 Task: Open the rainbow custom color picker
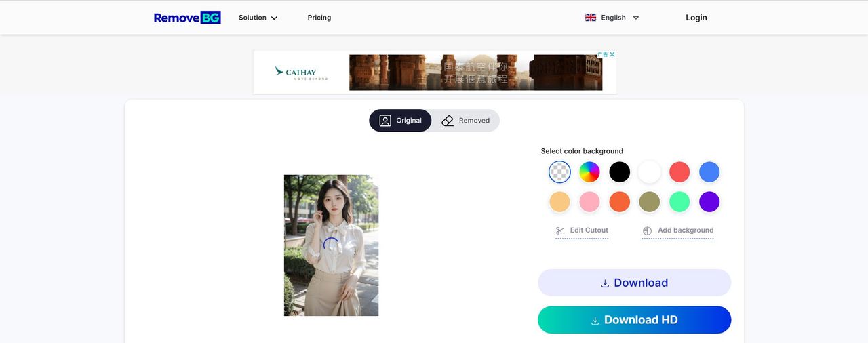tap(589, 172)
